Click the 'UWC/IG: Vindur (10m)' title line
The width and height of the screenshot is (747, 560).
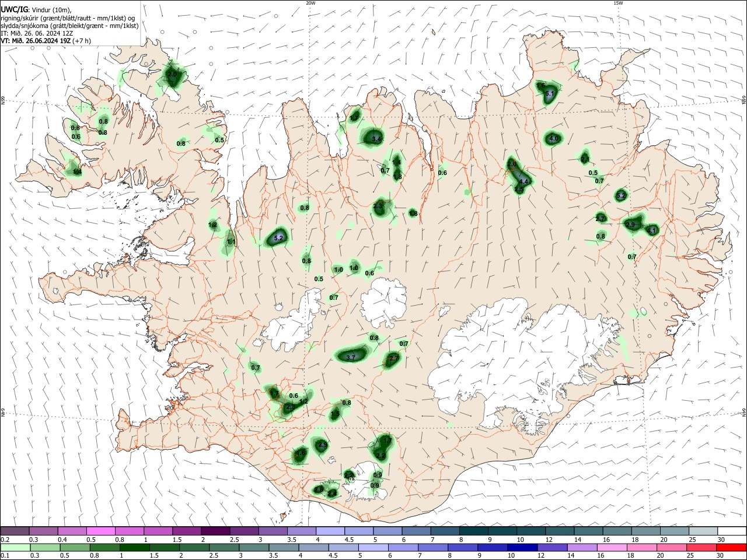pyautogui.click(x=37, y=9)
